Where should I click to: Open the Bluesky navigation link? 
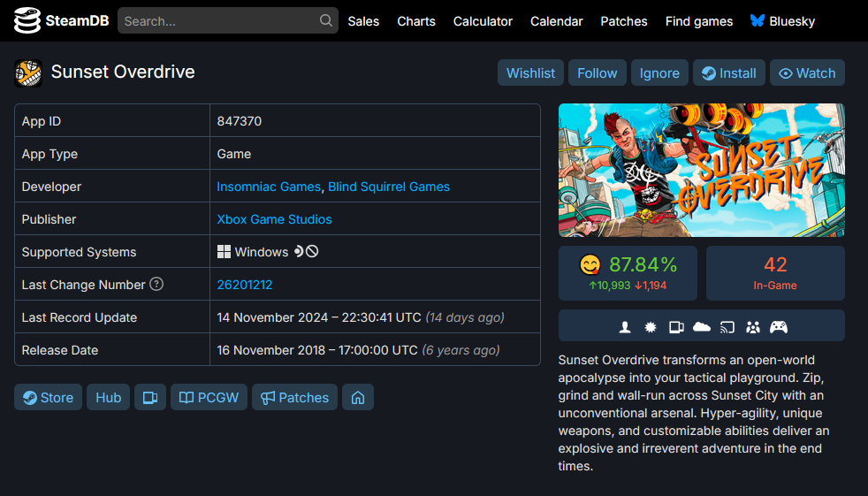782,21
